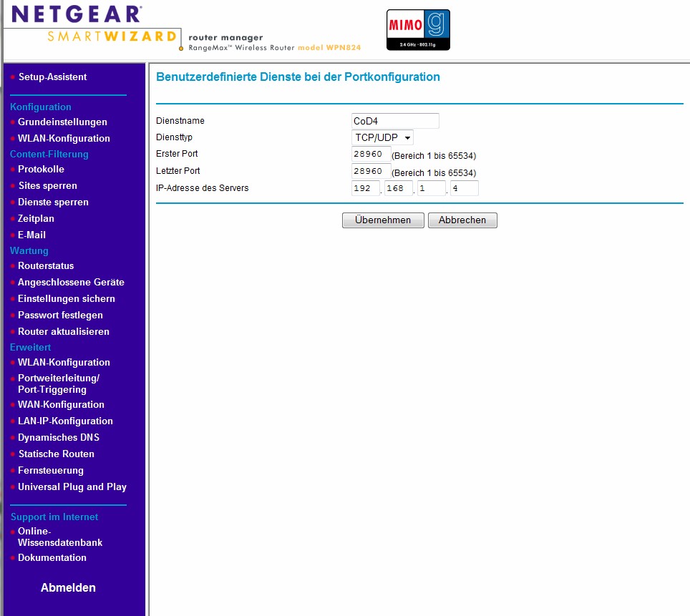Screen dimensions: 690x616
Task: Open Router aktualisieren
Action: pyautogui.click(x=64, y=331)
